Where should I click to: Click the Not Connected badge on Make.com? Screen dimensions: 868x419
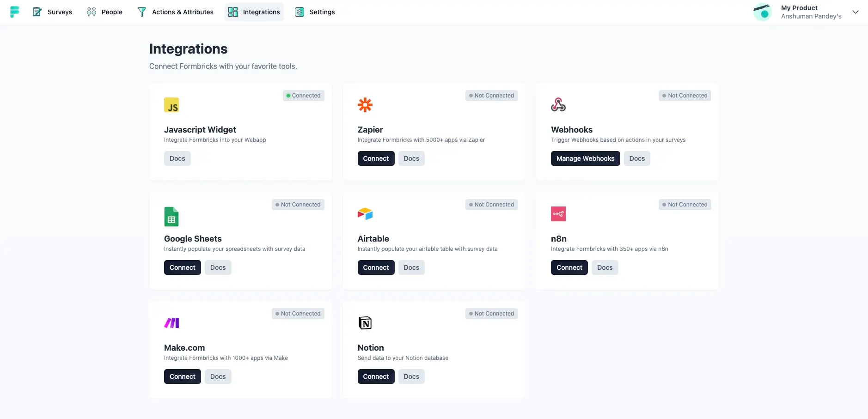[x=298, y=314]
